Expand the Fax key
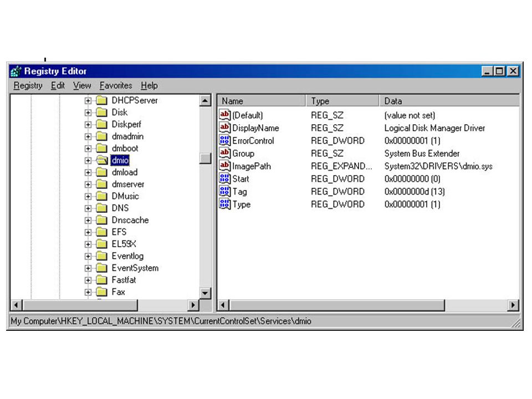The width and height of the screenshot is (532, 399). pyautogui.click(x=88, y=292)
